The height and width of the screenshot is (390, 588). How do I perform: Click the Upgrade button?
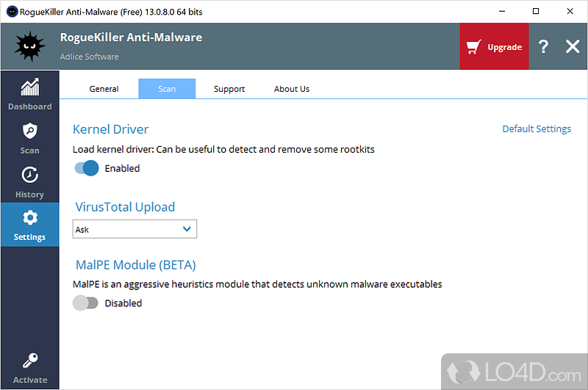pyautogui.click(x=494, y=46)
